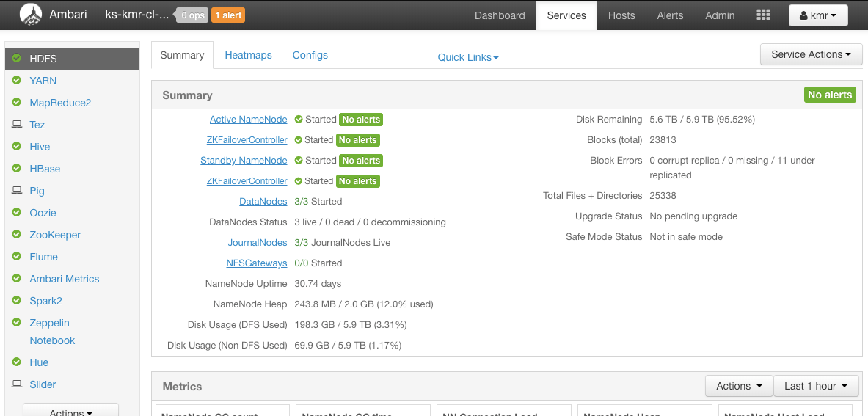Open the NFSGateways link
868x416 pixels.
(x=257, y=263)
